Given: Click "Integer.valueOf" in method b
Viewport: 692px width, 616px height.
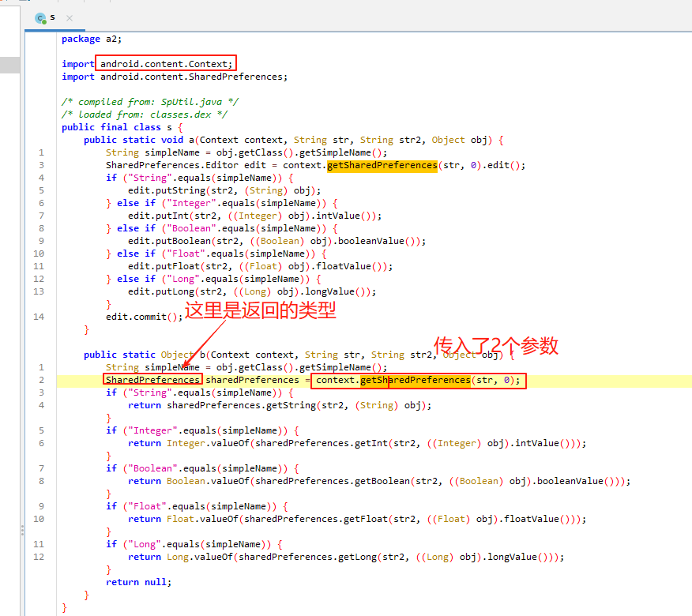Looking at the screenshot, I should (x=208, y=444).
